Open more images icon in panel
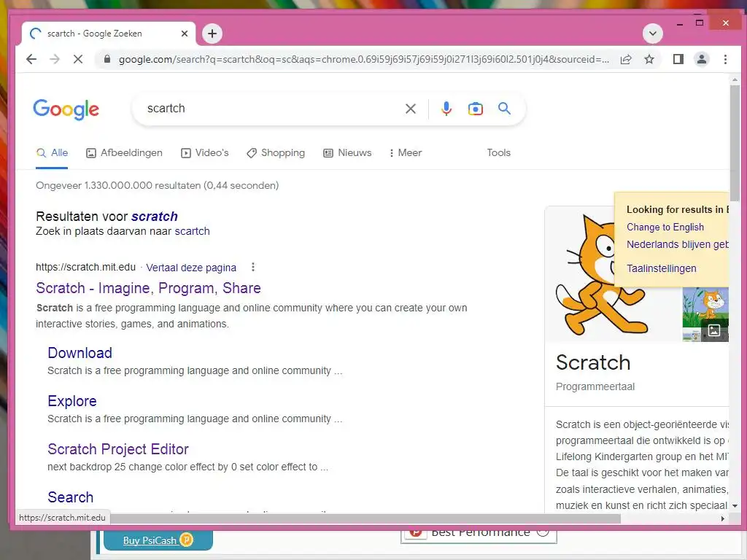 click(713, 330)
